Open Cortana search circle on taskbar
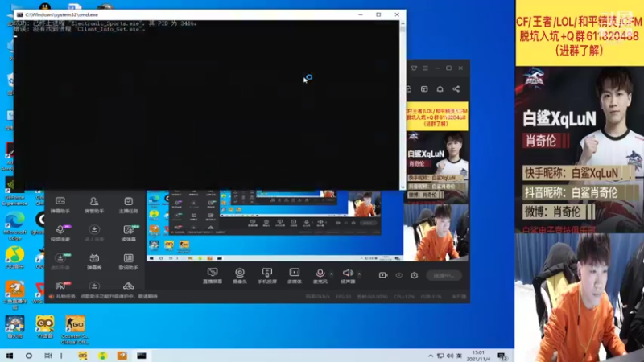 [29, 356]
